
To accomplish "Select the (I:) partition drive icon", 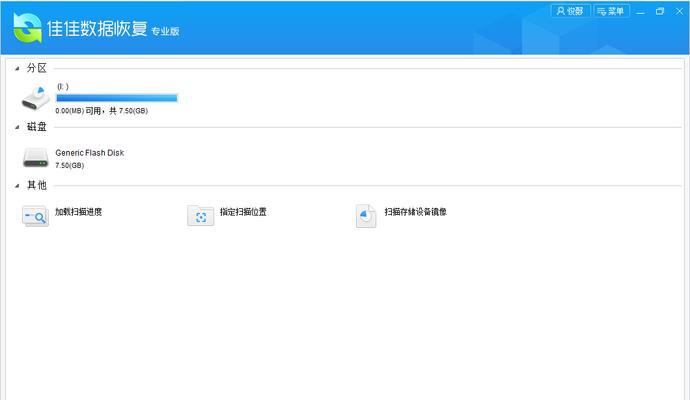I will pos(36,98).
